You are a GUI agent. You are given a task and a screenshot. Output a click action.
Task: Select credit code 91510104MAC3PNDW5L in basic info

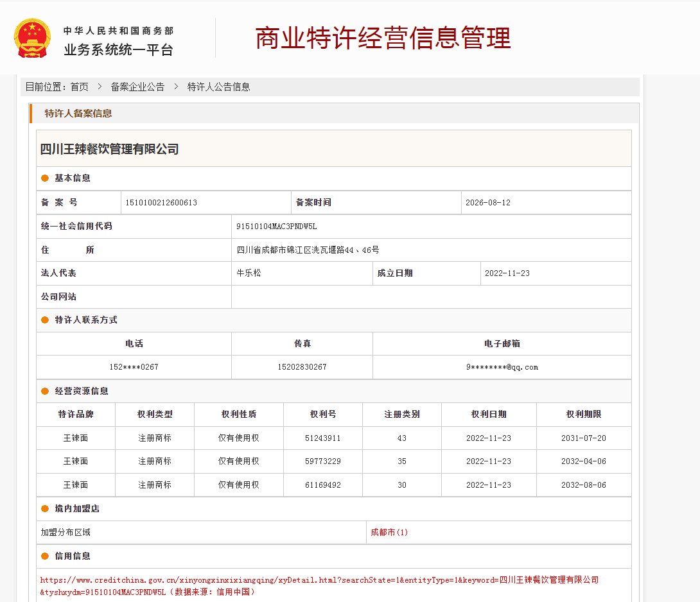tap(277, 227)
